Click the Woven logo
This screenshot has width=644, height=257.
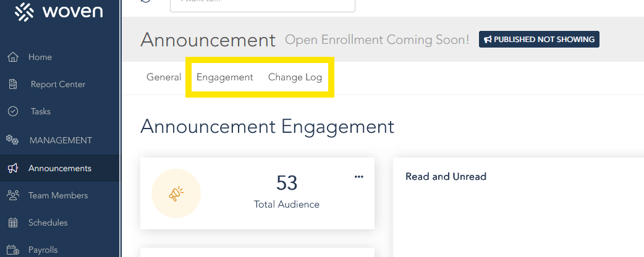pyautogui.click(x=59, y=12)
